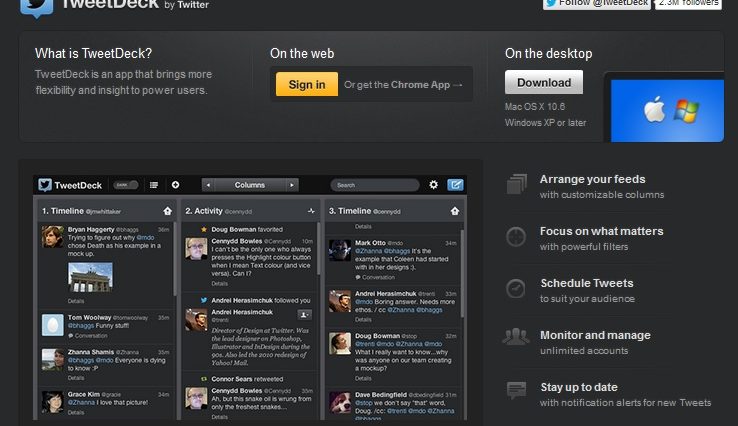Open the 2. Activity column header

point(249,211)
